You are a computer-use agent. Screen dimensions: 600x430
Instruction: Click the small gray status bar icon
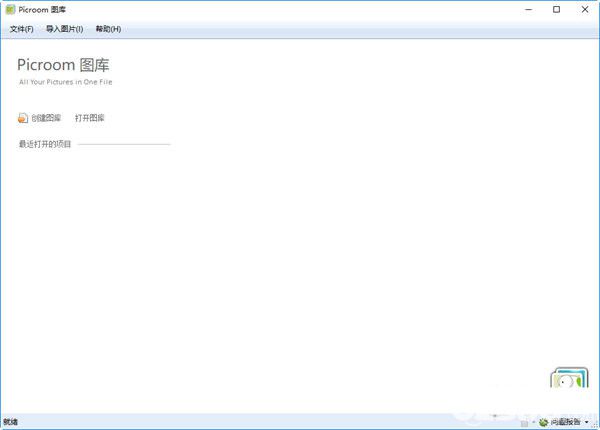[525, 423]
